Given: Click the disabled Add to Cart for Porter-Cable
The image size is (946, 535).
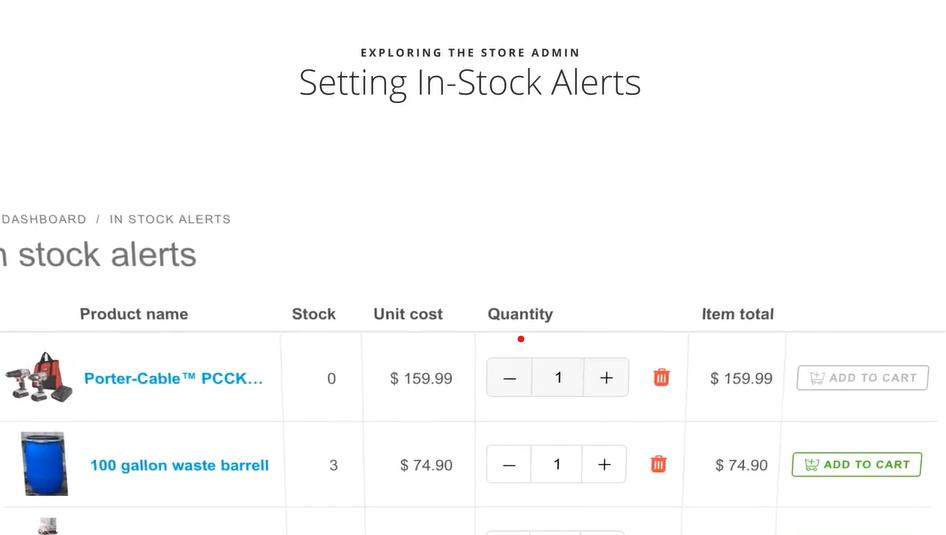Looking at the screenshot, I should (x=862, y=378).
